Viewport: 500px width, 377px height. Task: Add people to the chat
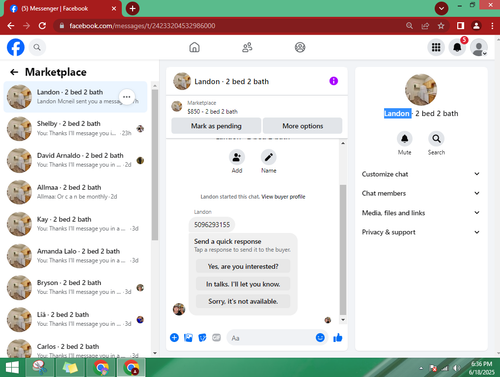coord(237,157)
